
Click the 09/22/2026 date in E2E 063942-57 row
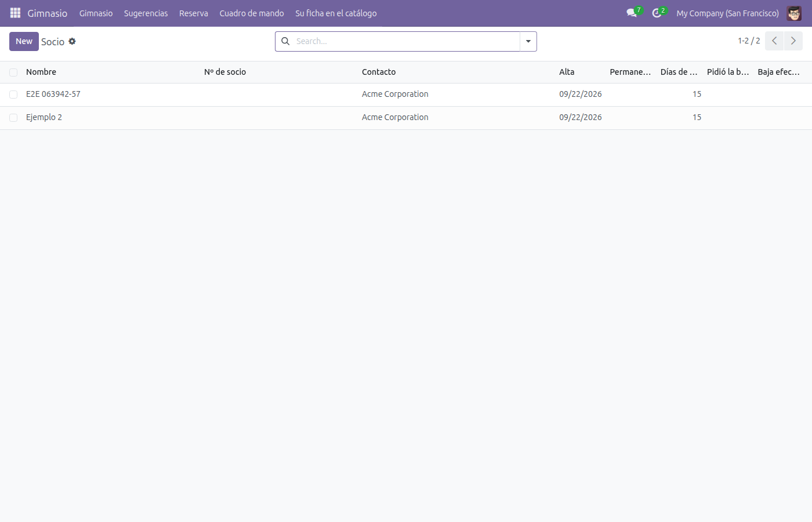(581, 94)
